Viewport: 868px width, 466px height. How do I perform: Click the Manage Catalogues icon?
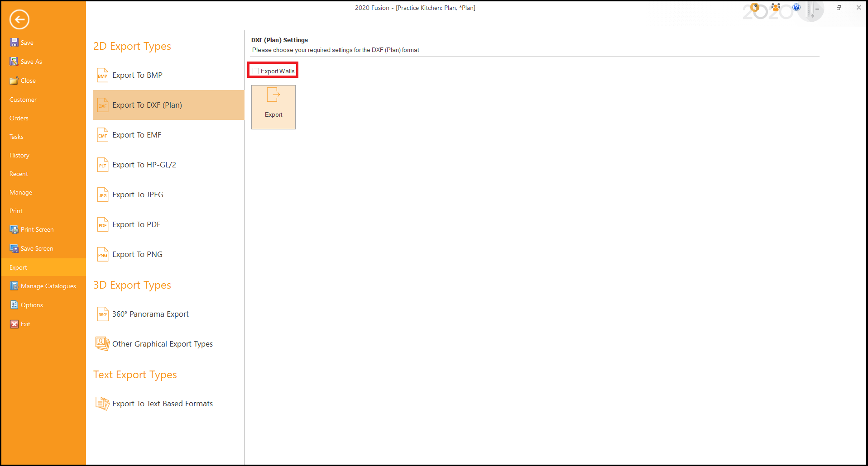point(14,286)
